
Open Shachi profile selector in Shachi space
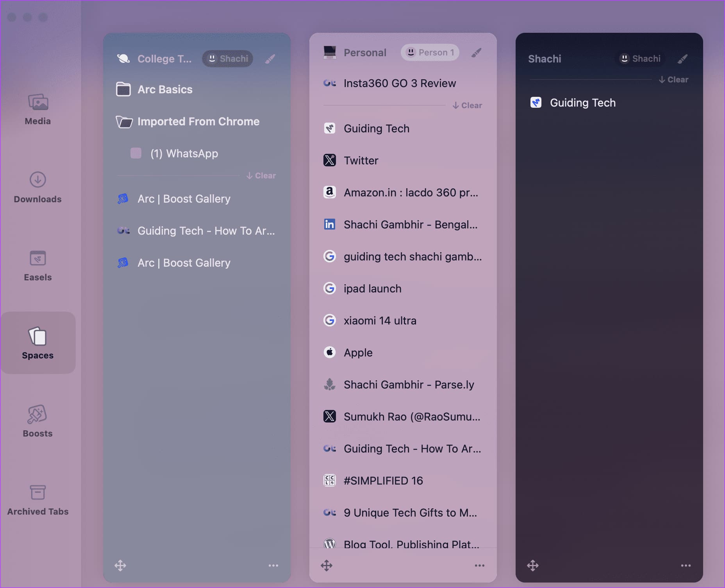pyautogui.click(x=640, y=59)
